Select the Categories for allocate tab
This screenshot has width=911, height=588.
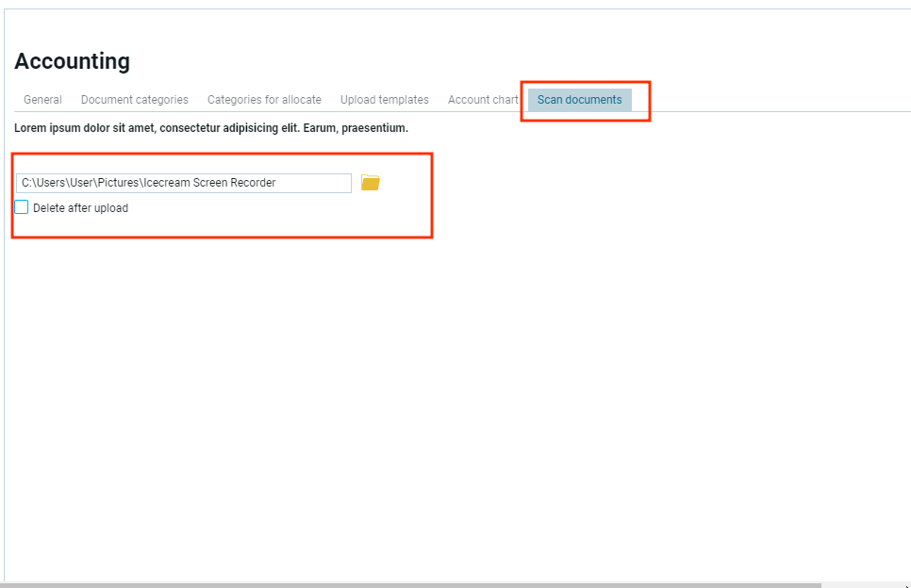pos(264,100)
